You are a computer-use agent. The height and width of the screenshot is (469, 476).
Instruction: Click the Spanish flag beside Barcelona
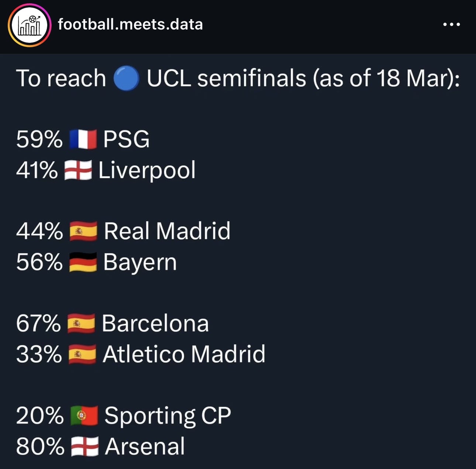(x=81, y=323)
